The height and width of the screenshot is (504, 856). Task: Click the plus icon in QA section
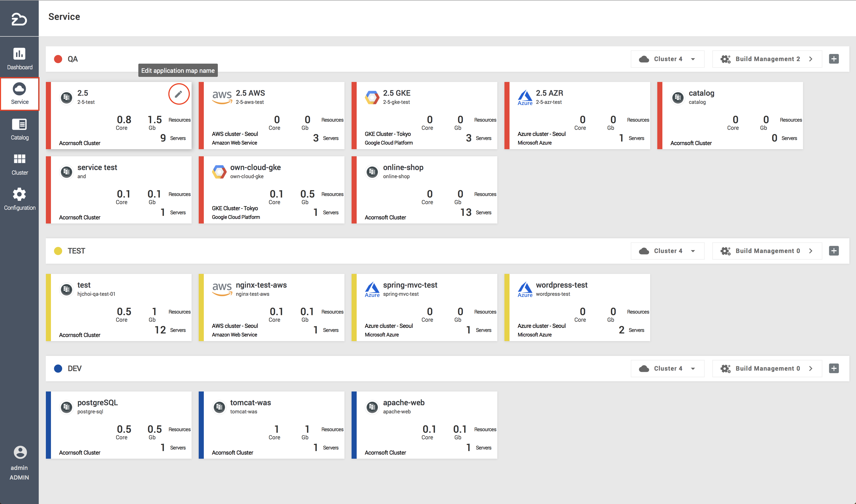[834, 59]
